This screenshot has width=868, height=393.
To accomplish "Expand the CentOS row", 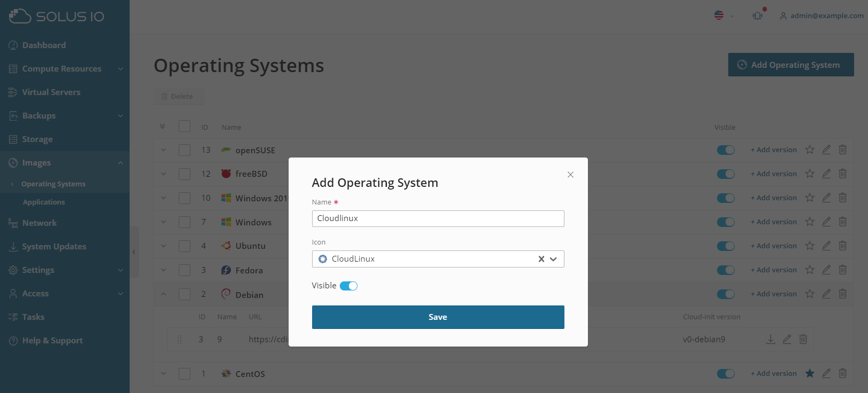I will [163, 374].
